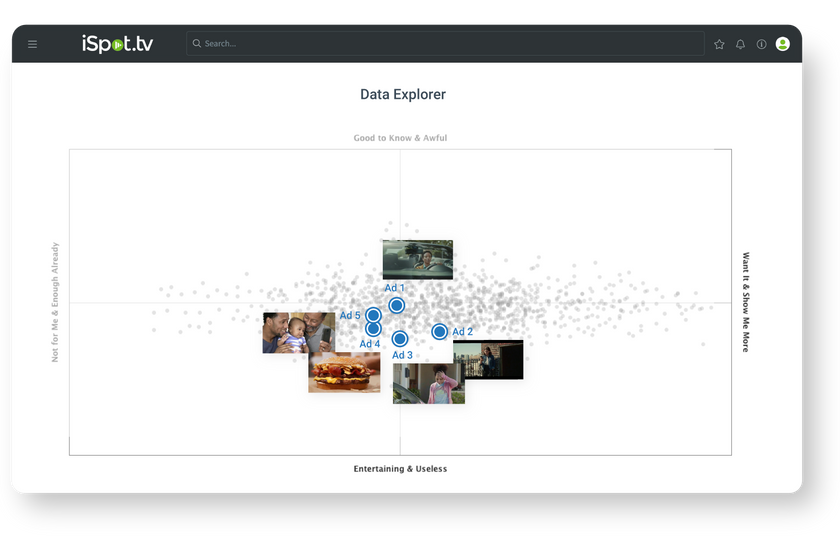Click the magnifying glass search icon

[x=197, y=44]
